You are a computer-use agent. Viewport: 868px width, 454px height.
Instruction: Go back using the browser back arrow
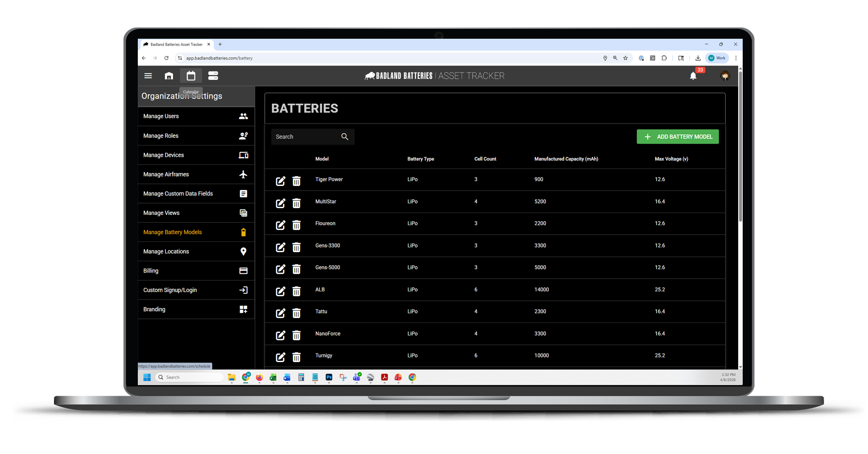pyautogui.click(x=144, y=58)
